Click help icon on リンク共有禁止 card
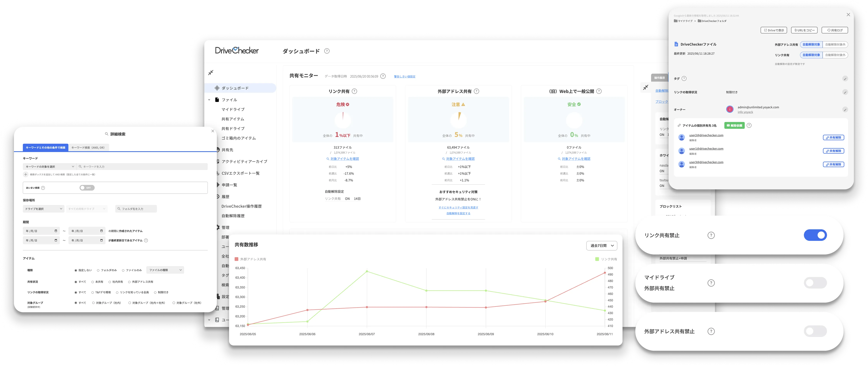868x371 pixels. point(711,235)
